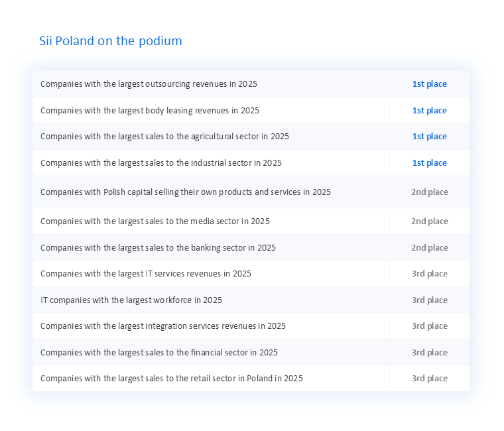Click 1st place beside industrial sector
This screenshot has width=504, height=431.
point(430,162)
